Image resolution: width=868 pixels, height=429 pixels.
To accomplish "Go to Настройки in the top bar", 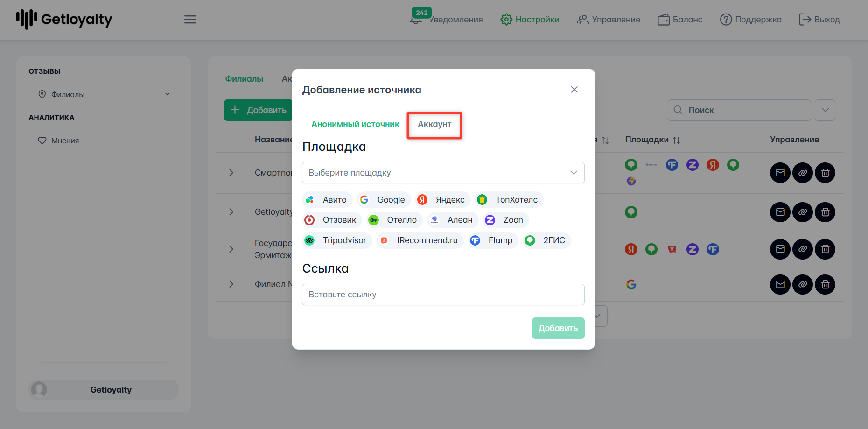I will pyautogui.click(x=530, y=20).
